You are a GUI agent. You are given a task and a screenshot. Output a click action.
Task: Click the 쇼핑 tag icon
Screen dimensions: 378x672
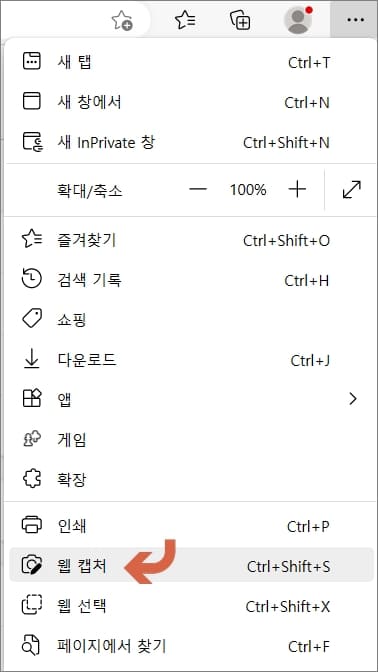pyautogui.click(x=32, y=320)
